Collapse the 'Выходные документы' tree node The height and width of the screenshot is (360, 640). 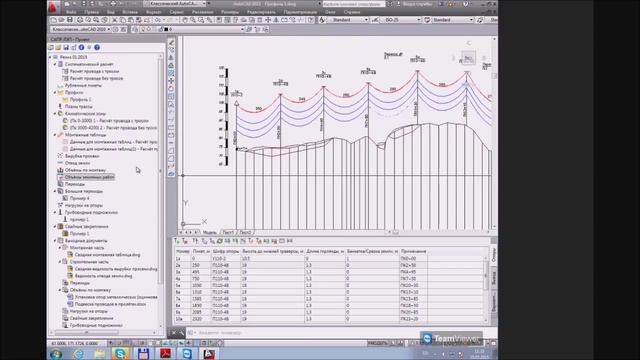(55, 241)
